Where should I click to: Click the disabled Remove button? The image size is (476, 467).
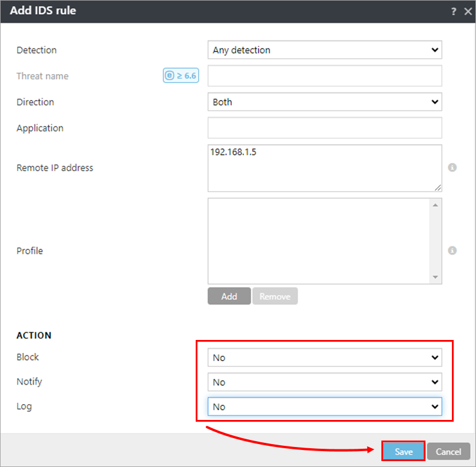tap(275, 296)
